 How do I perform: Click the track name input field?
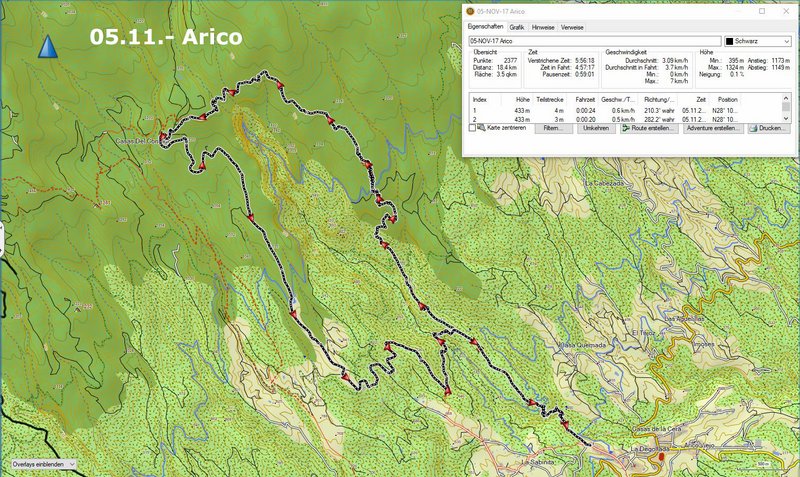pos(592,41)
